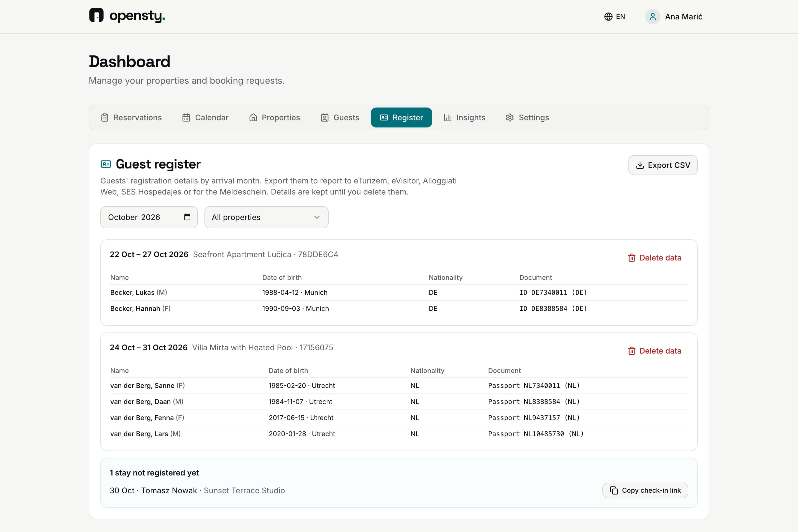
Task: Click document ID DE7340011 (DE)
Action: pos(553,293)
